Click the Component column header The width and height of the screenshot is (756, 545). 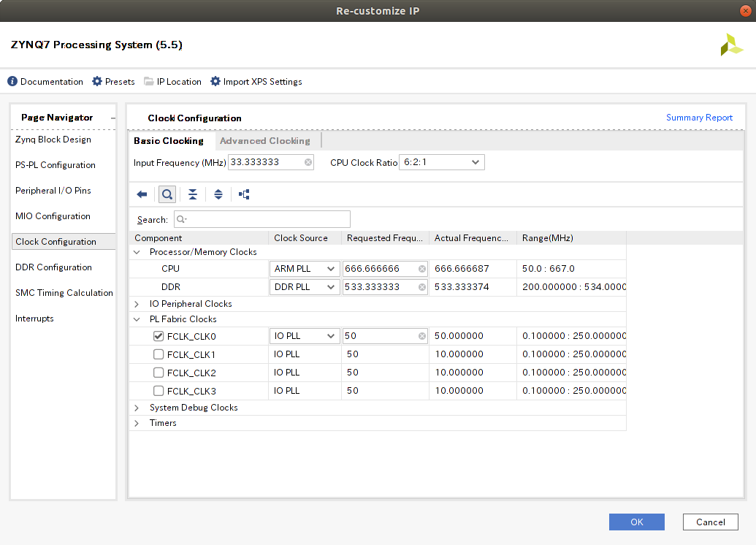point(199,238)
